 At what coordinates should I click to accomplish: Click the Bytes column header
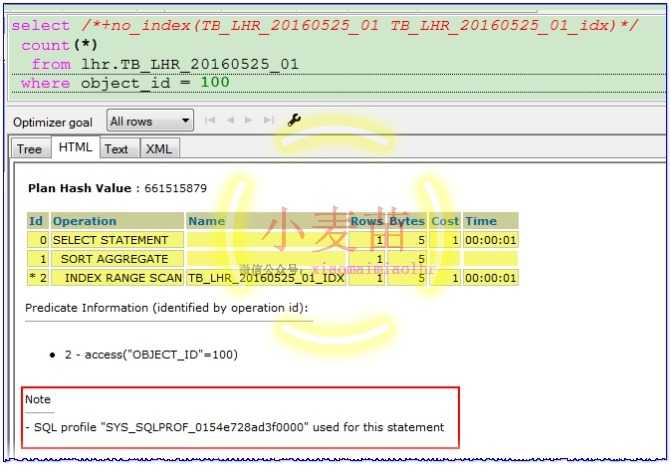click(407, 221)
